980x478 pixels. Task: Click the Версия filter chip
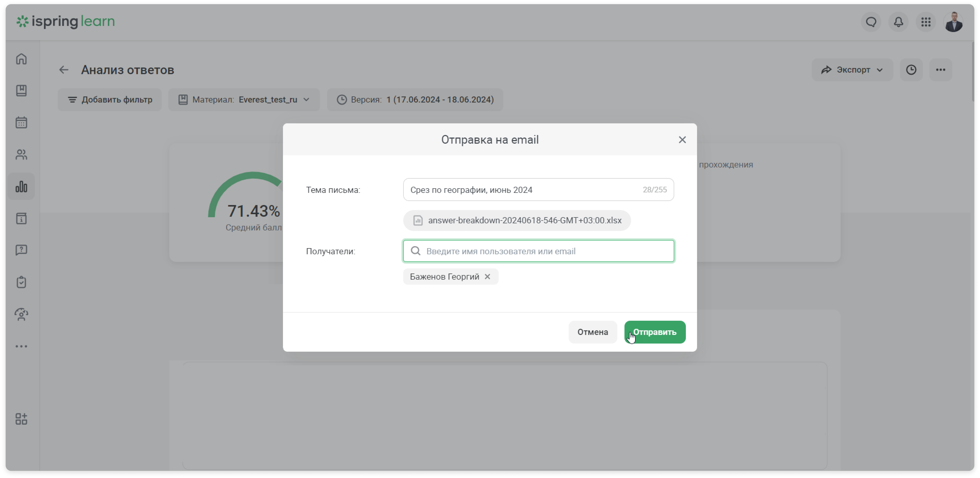[x=415, y=100]
